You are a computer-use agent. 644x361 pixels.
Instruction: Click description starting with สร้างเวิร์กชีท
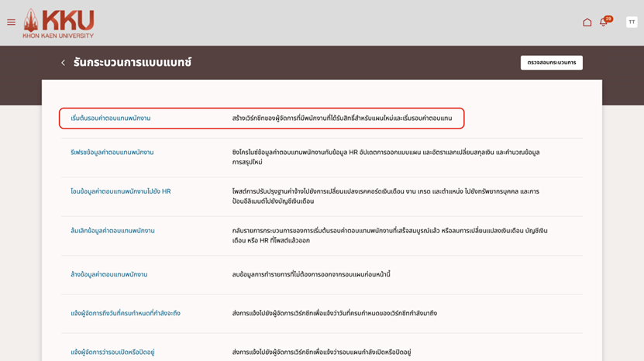[x=342, y=119]
